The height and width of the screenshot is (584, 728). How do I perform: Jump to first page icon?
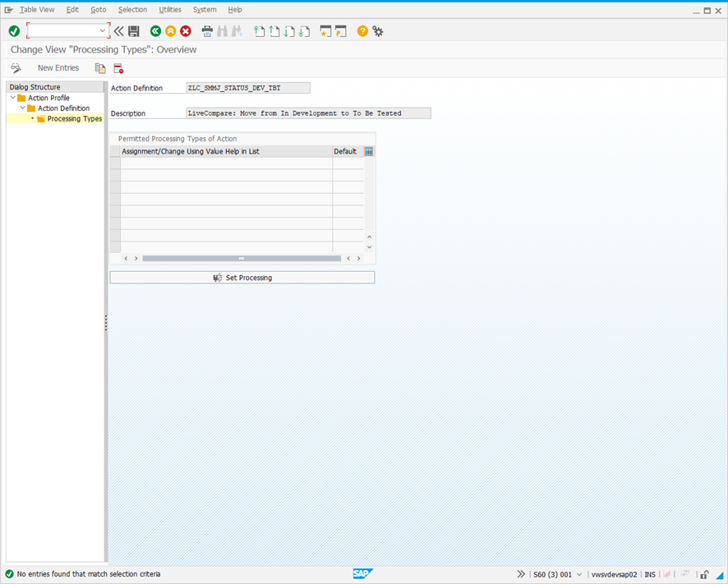[x=259, y=31]
